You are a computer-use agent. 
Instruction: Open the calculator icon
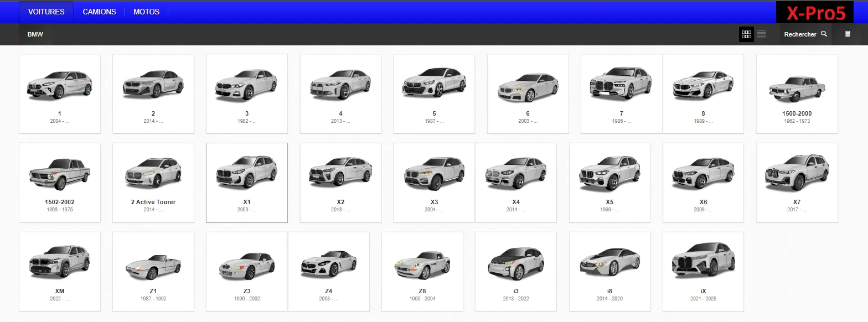(x=848, y=34)
